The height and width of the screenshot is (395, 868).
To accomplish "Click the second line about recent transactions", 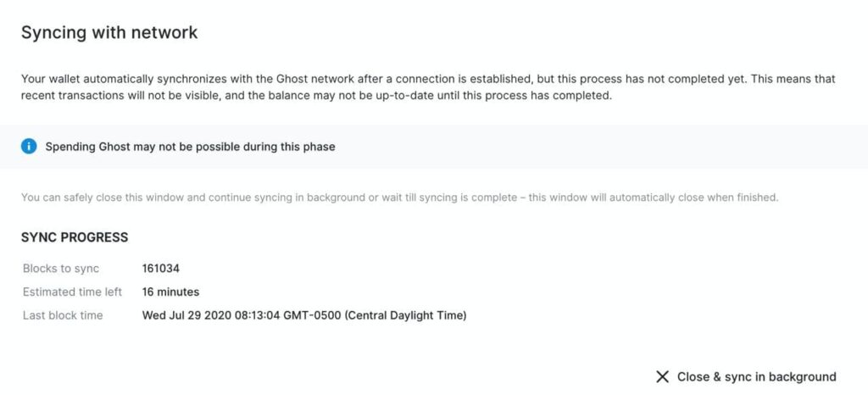I will [315, 96].
